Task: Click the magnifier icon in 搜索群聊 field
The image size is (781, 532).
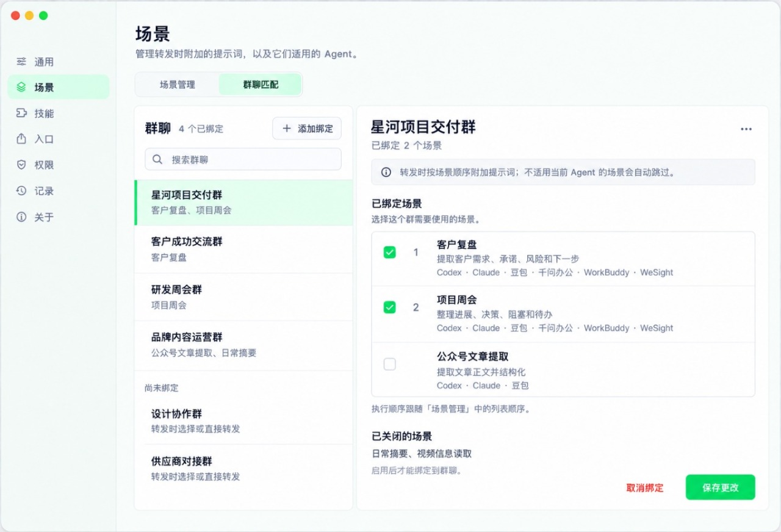Action: pyautogui.click(x=157, y=159)
